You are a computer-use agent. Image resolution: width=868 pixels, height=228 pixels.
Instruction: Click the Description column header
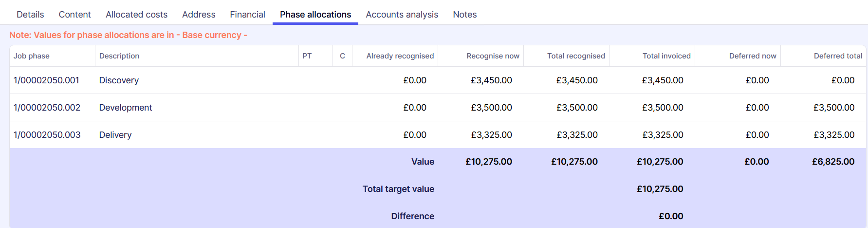(x=119, y=56)
